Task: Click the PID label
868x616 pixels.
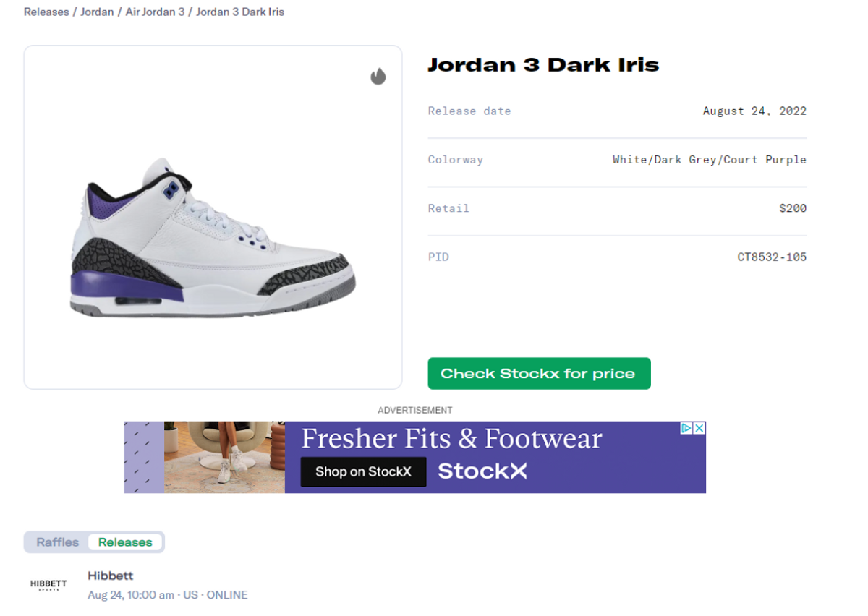Action: click(x=438, y=257)
